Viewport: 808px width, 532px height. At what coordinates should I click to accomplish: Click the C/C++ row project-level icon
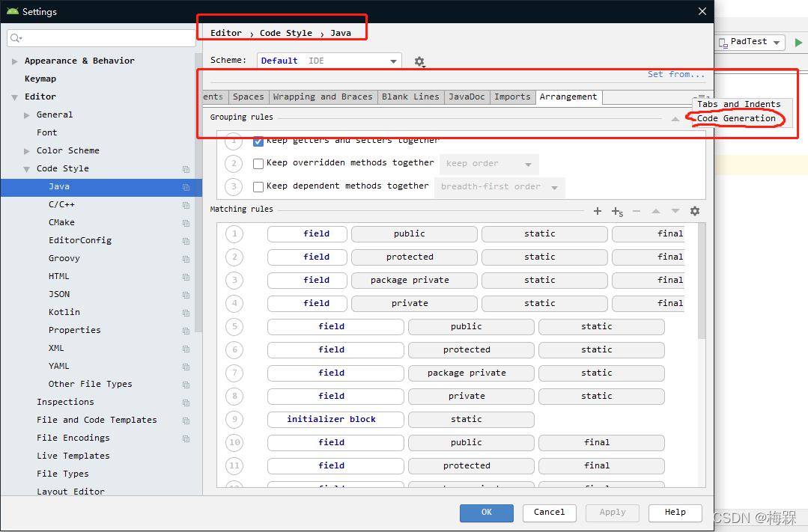pyautogui.click(x=186, y=206)
